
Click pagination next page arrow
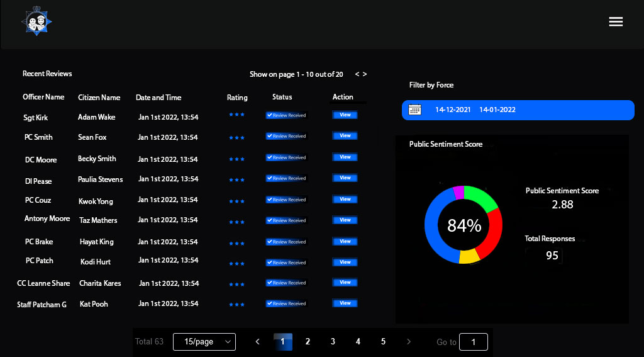point(409,342)
